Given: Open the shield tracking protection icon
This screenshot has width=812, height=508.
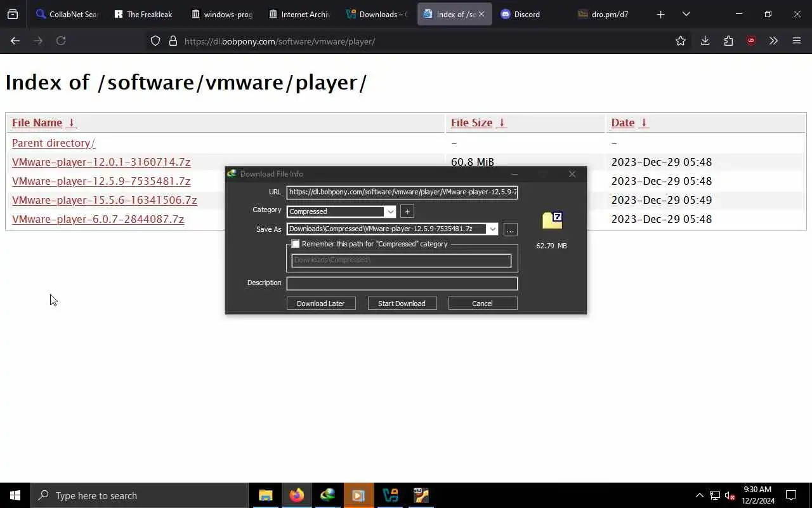Looking at the screenshot, I should (x=155, y=41).
